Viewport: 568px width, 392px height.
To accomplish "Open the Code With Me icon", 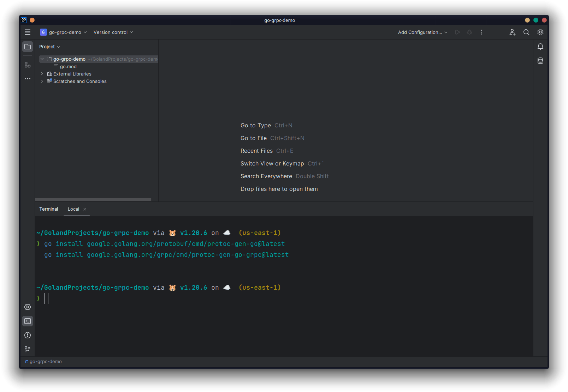I will [512, 32].
